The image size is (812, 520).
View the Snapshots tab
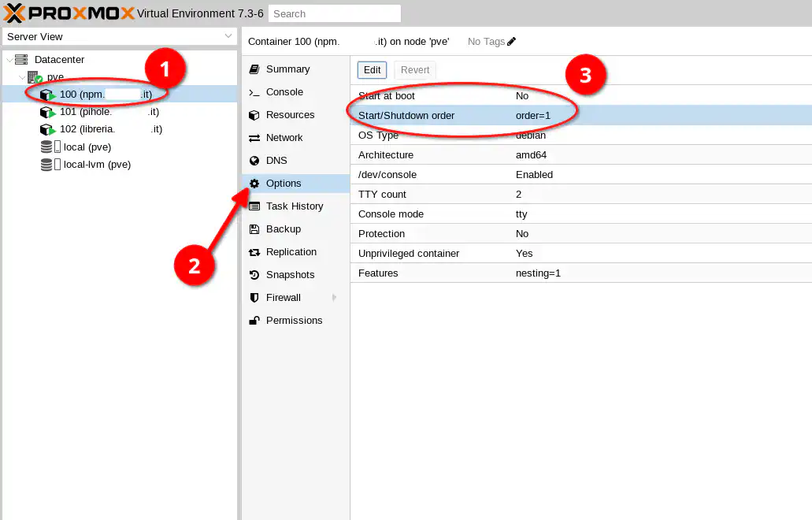(x=295, y=275)
